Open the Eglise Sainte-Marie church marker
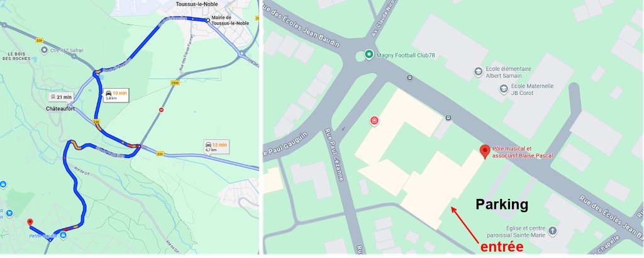 pyautogui.click(x=553, y=230)
